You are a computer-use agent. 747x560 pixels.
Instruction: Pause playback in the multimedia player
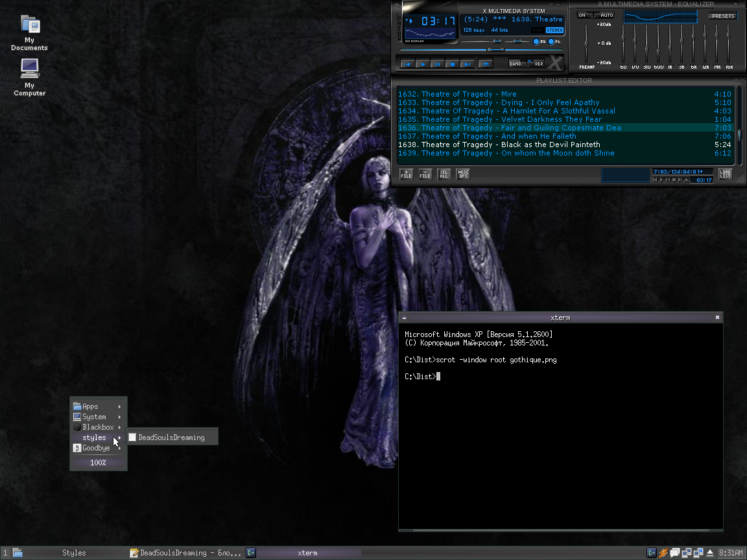pyautogui.click(x=437, y=64)
